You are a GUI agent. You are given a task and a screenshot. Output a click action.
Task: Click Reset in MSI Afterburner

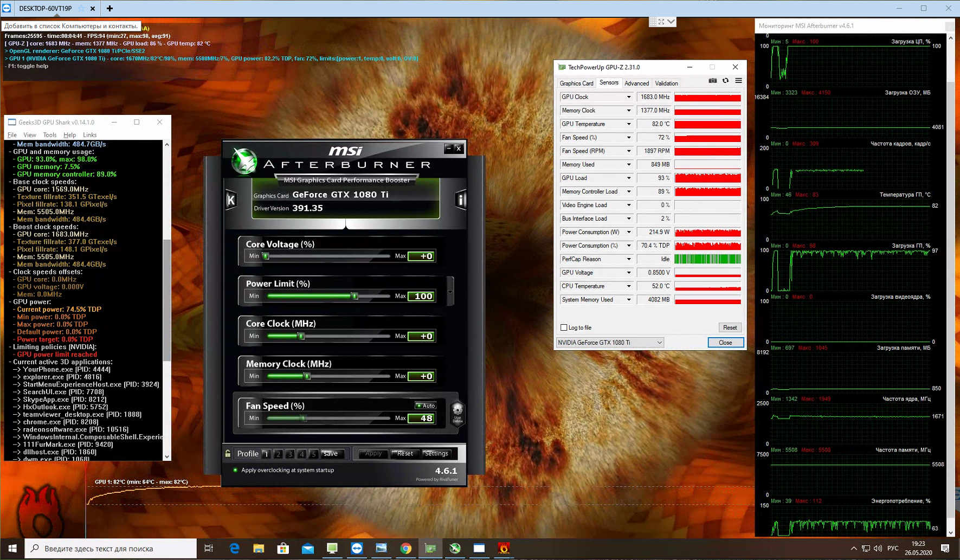(x=405, y=454)
